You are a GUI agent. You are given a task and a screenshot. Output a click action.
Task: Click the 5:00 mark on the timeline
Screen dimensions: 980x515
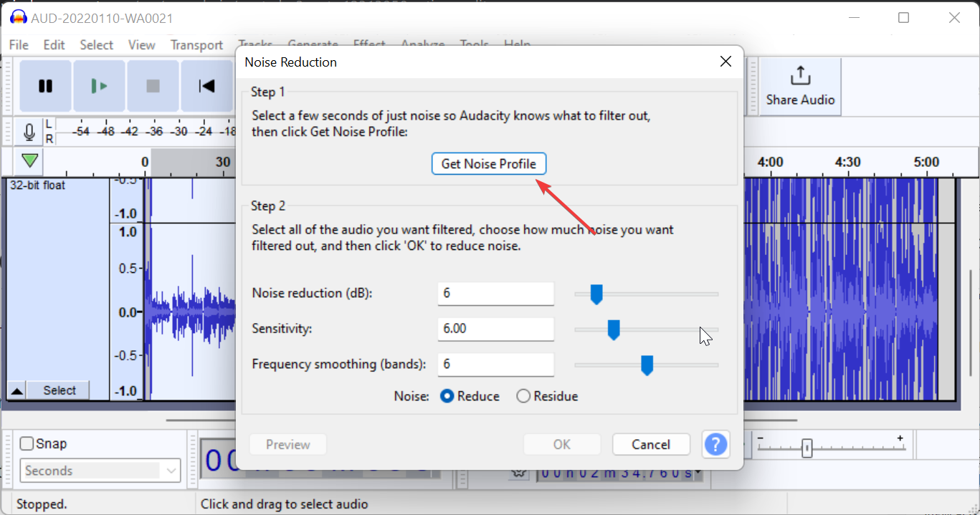(926, 162)
